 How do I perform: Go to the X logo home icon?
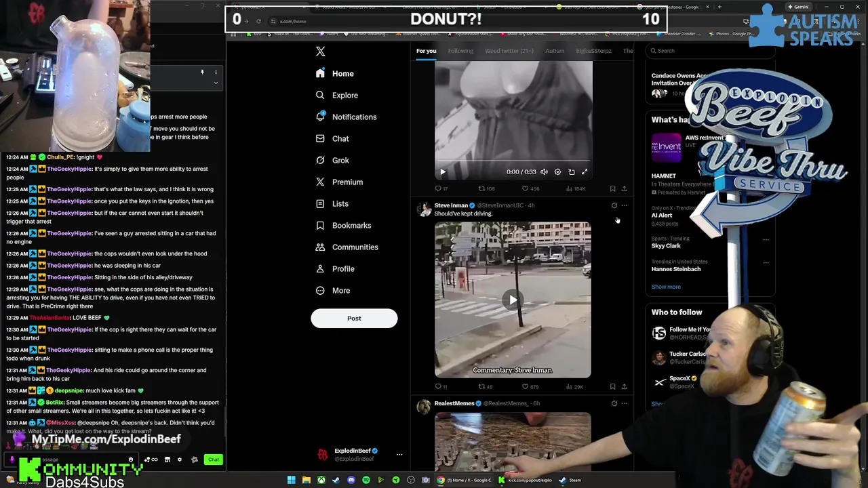[x=321, y=52]
